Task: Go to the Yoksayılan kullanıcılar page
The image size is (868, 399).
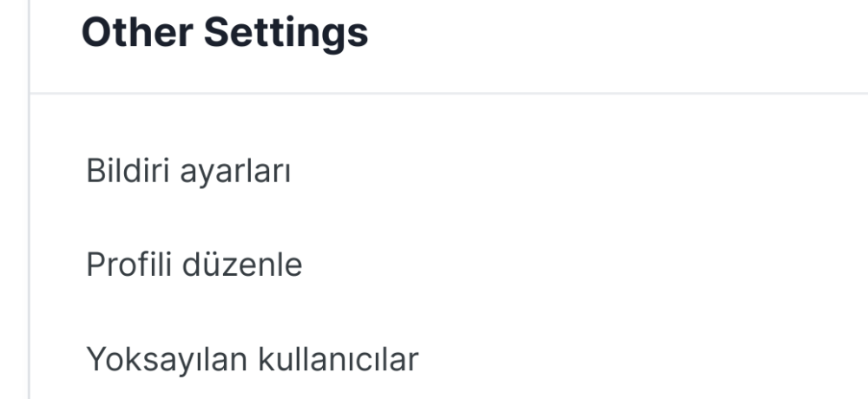Action: (252, 358)
